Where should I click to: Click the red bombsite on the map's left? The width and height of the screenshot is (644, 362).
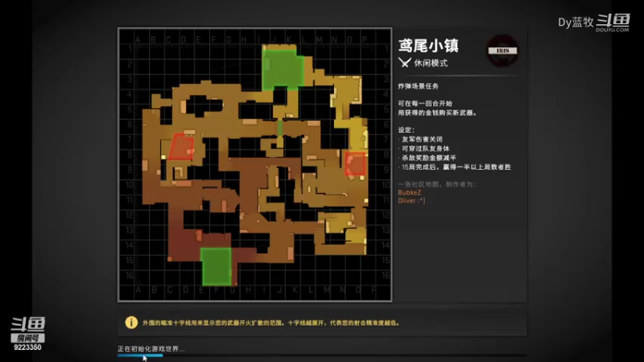click(182, 147)
